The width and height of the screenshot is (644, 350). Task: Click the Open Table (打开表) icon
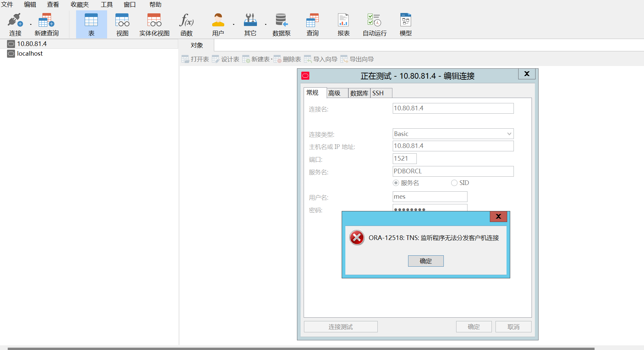[x=185, y=59]
